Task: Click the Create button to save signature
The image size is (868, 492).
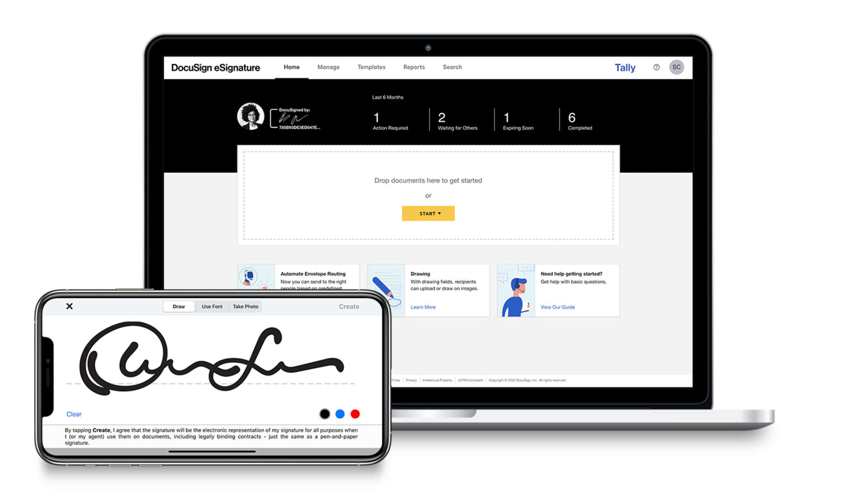Action: coord(349,306)
